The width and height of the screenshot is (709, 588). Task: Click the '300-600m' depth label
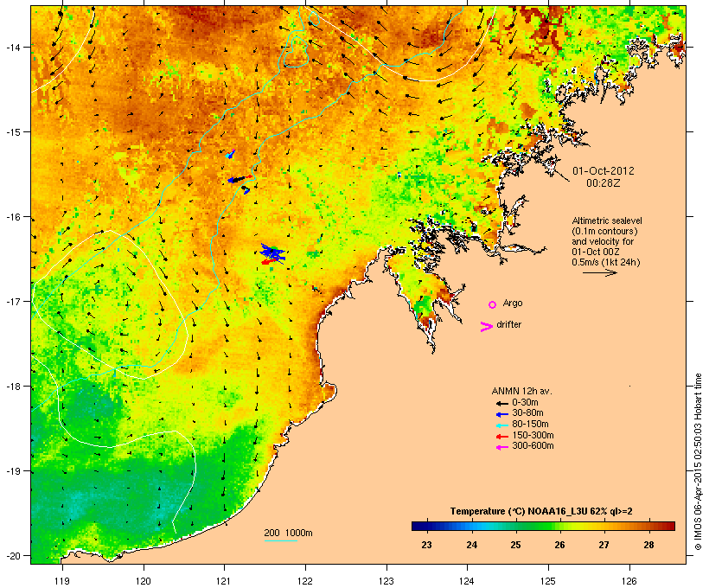click(x=533, y=446)
